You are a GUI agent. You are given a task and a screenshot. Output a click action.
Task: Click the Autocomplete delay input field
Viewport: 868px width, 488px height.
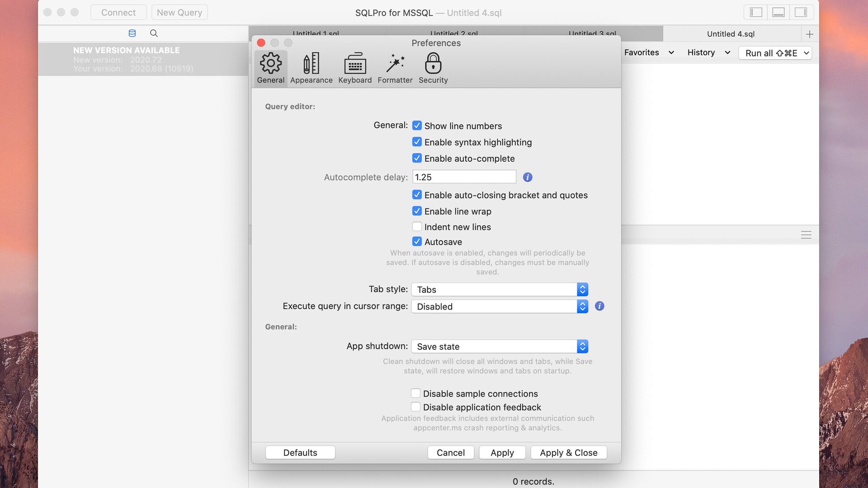tap(464, 177)
